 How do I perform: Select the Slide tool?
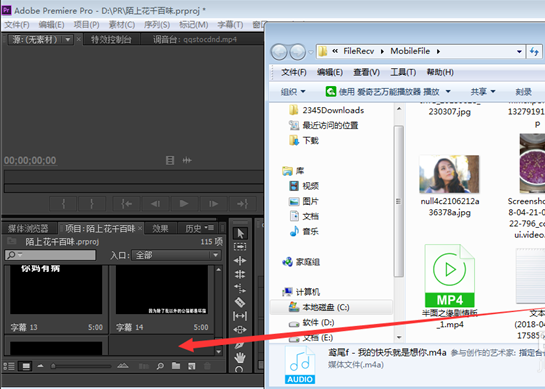[x=240, y=330]
